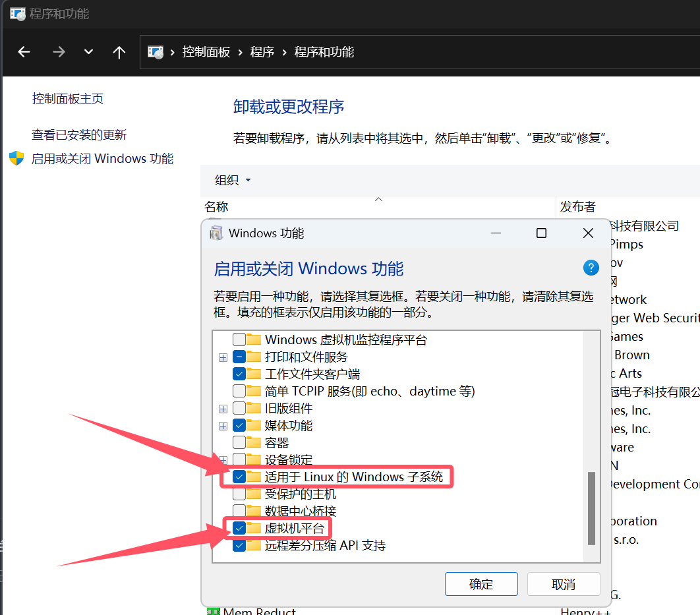This screenshot has height=615, width=700.
Task: Maximize the Windows 功能 dialog
Action: [542, 233]
